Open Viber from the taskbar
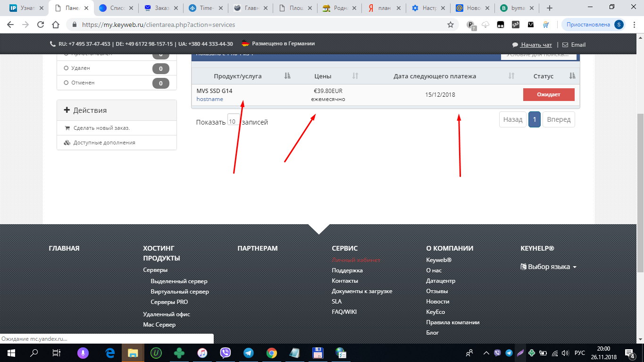Screen dimensions: 644x362 (225, 353)
